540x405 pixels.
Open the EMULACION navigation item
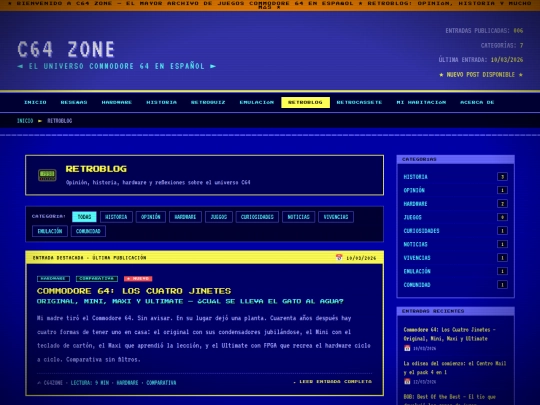pyautogui.click(x=257, y=102)
